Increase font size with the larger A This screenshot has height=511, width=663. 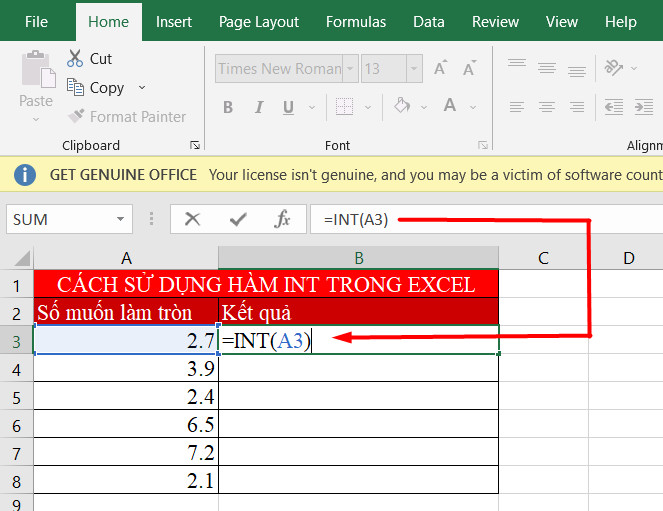point(441,68)
